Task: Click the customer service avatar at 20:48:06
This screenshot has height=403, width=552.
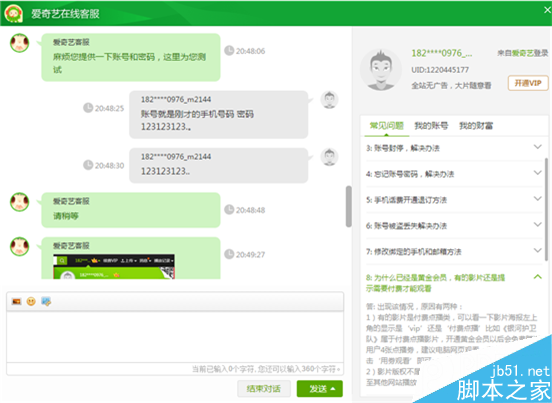Action: pos(19,43)
